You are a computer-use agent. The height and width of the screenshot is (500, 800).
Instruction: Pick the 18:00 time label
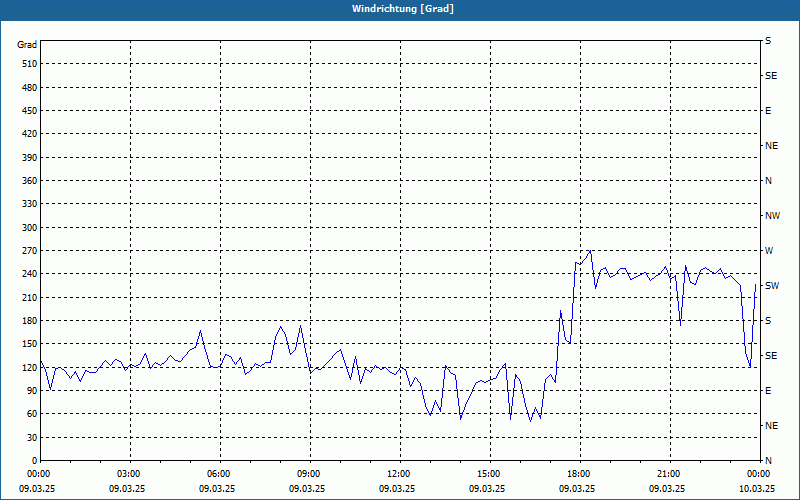581,474
